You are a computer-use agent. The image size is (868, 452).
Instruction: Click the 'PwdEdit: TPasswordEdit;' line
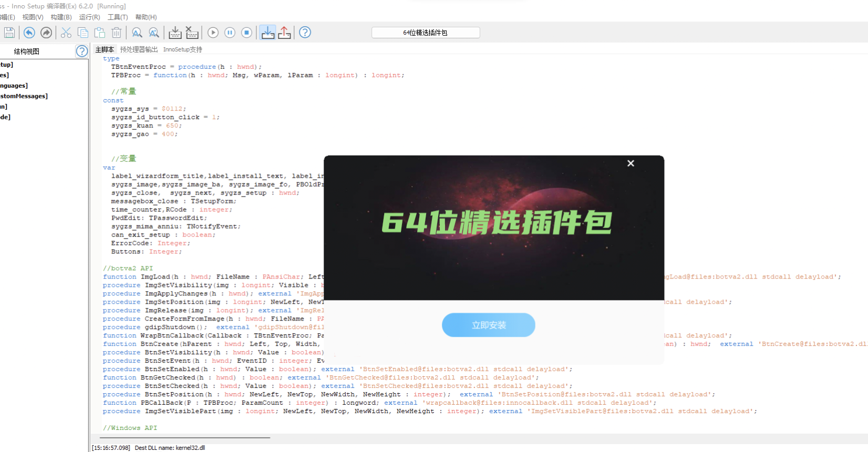click(159, 218)
